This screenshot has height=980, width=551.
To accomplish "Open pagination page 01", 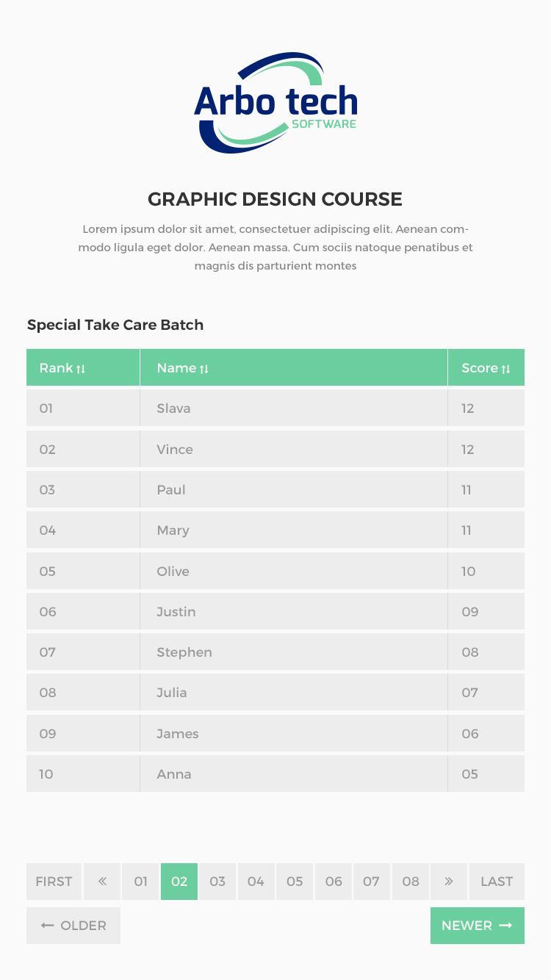I will (141, 882).
